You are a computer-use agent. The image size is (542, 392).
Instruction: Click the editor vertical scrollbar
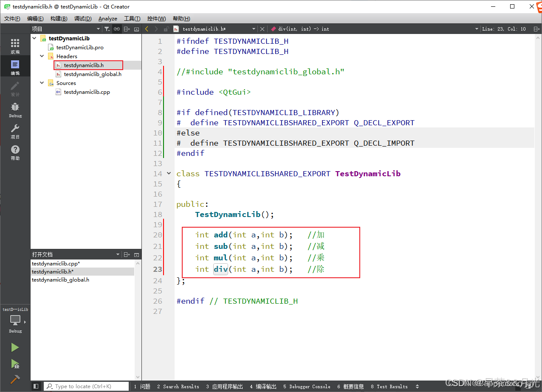(538, 208)
